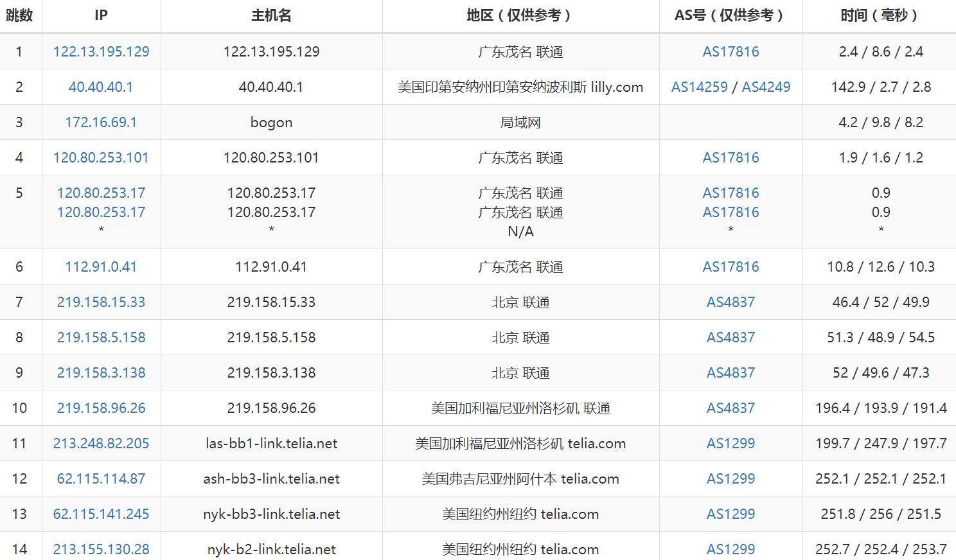Click the 地区（仅供参考）column header

click(x=520, y=15)
